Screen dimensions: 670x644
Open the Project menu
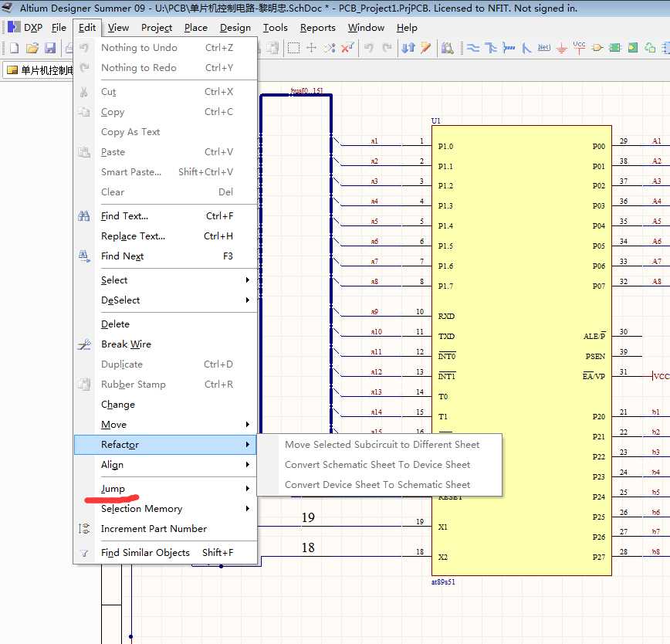(x=157, y=28)
